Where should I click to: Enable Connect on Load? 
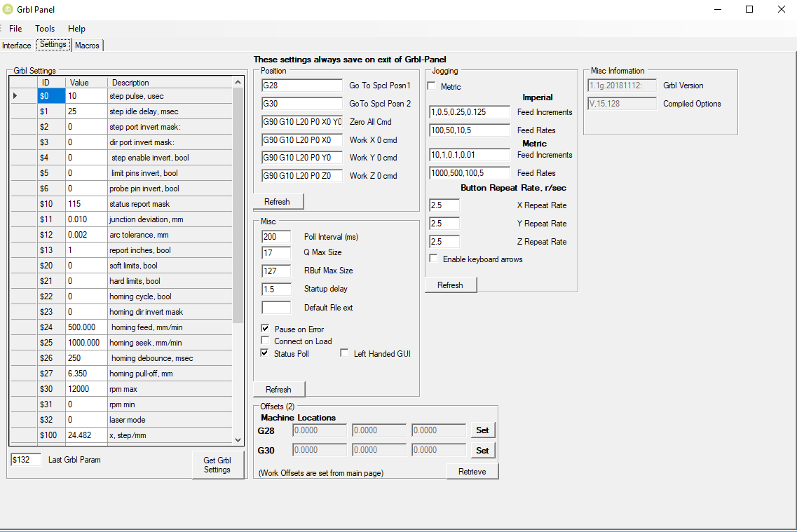click(x=264, y=341)
